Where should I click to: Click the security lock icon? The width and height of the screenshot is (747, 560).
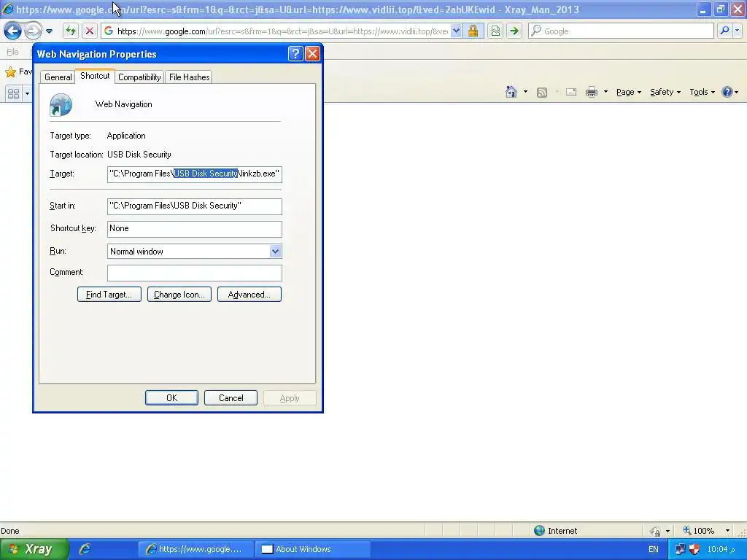[x=473, y=31]
